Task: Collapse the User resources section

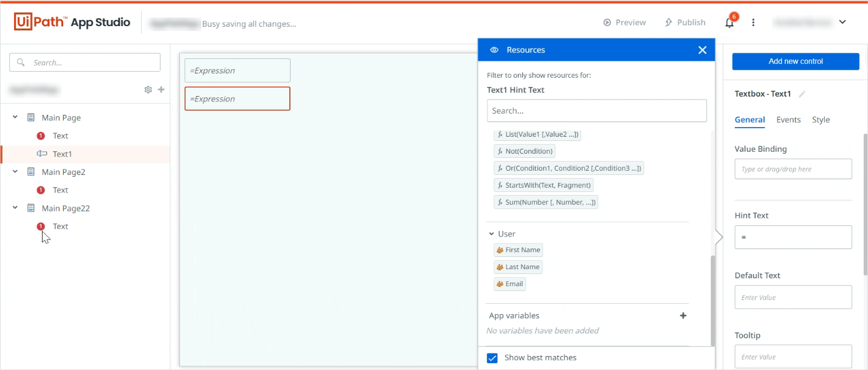Action: (x=492, y=234)
